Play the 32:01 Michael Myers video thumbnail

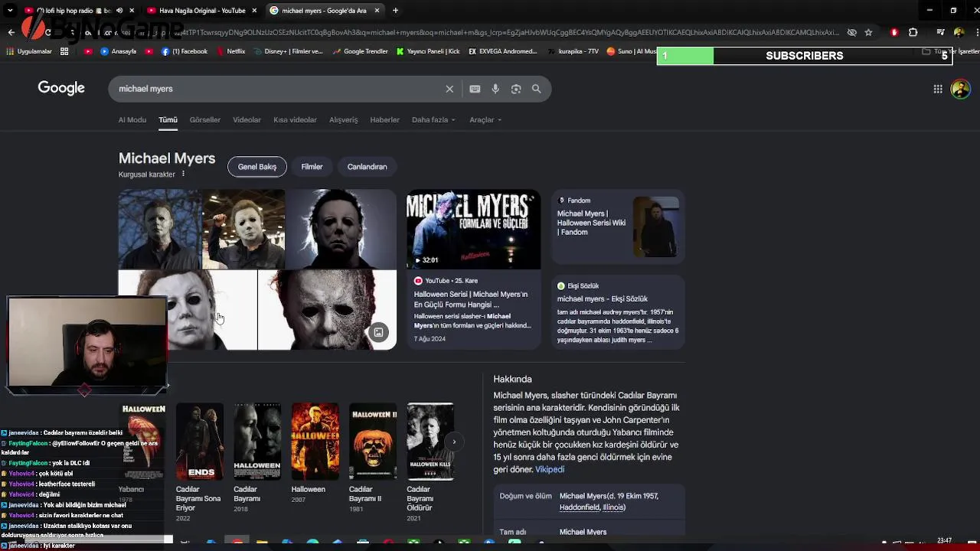click(473, 230)
